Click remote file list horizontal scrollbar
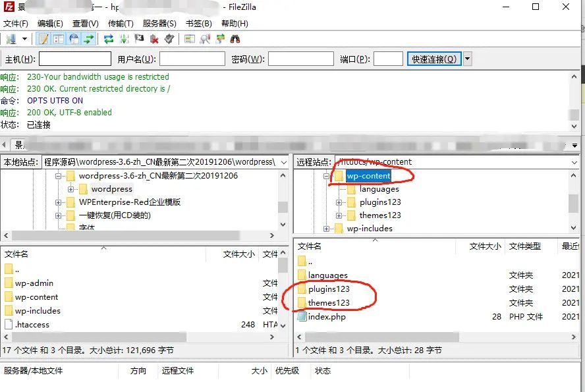The image size is (585, 392). [381, 337]
